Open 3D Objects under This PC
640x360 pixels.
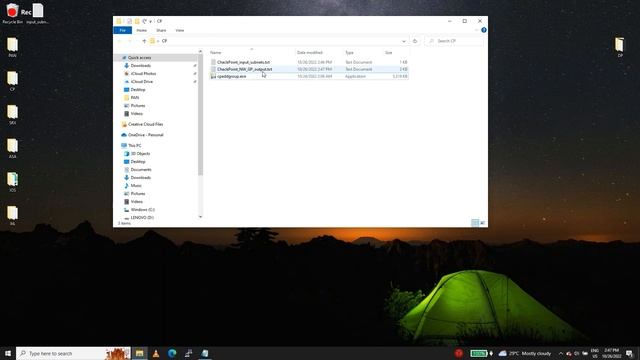pos(140,153)
